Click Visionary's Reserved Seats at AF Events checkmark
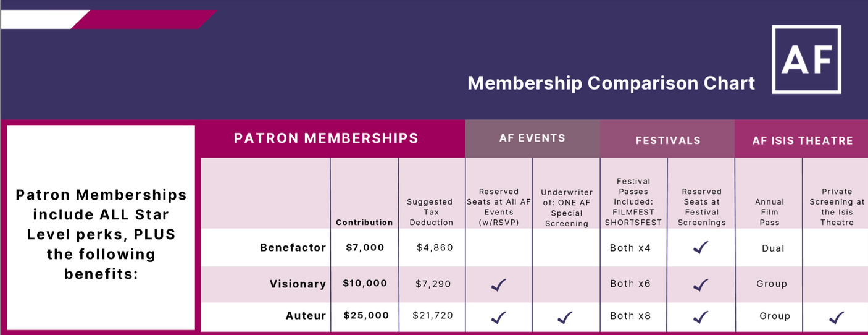Viewport: 868px width, 335px height. [498, 284]
